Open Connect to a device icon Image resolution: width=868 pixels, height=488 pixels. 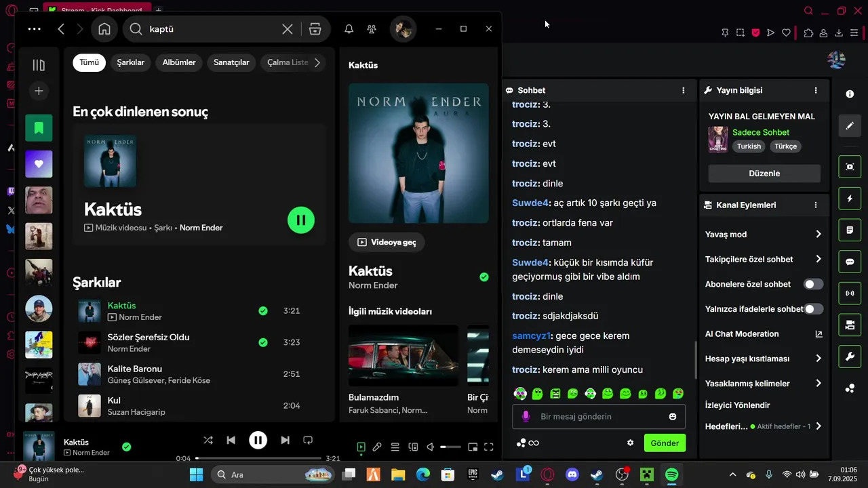pyautogui.click(x=413, y=447)
